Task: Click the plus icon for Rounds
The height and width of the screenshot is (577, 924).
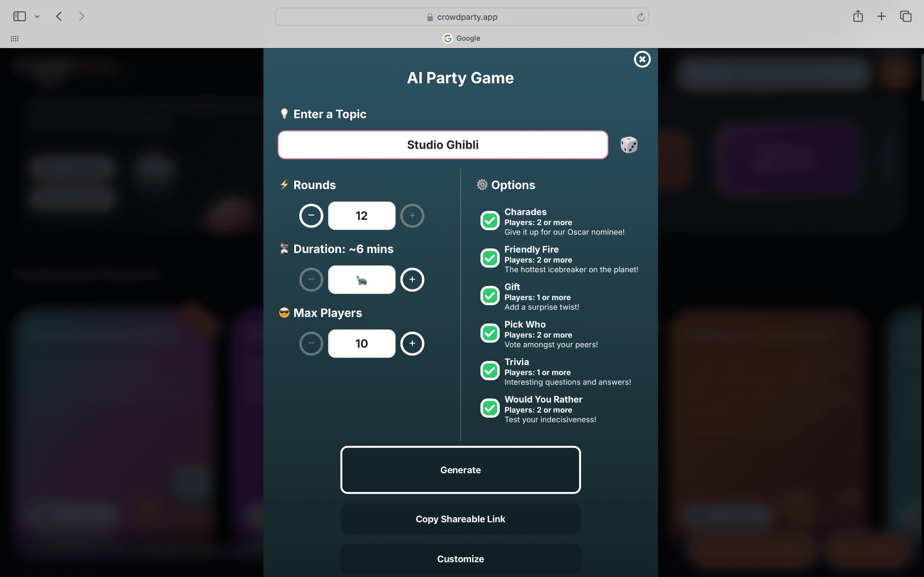Action: [412, 215]
